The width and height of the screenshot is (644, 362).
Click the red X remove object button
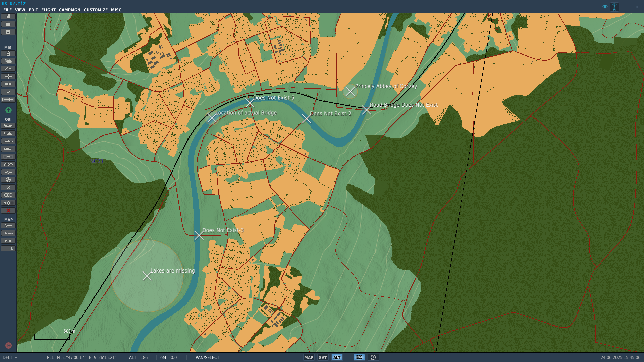coord(8,210)
